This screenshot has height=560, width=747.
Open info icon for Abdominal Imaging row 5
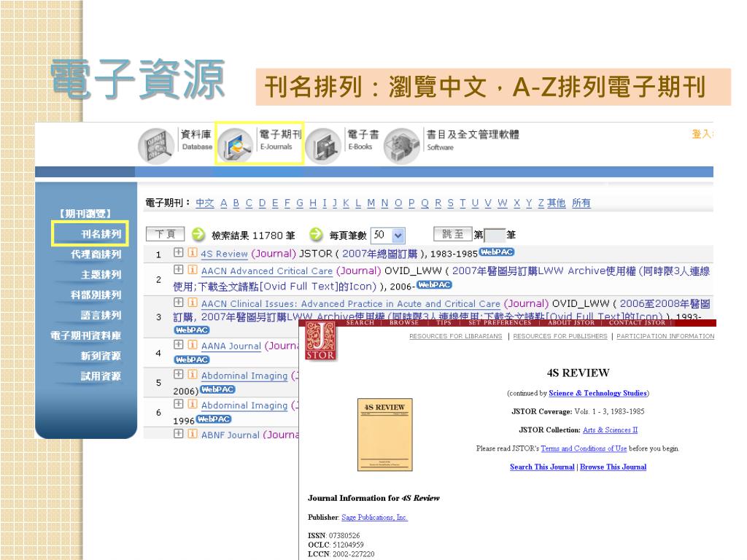pyautogui.click(x=193, y=374)
